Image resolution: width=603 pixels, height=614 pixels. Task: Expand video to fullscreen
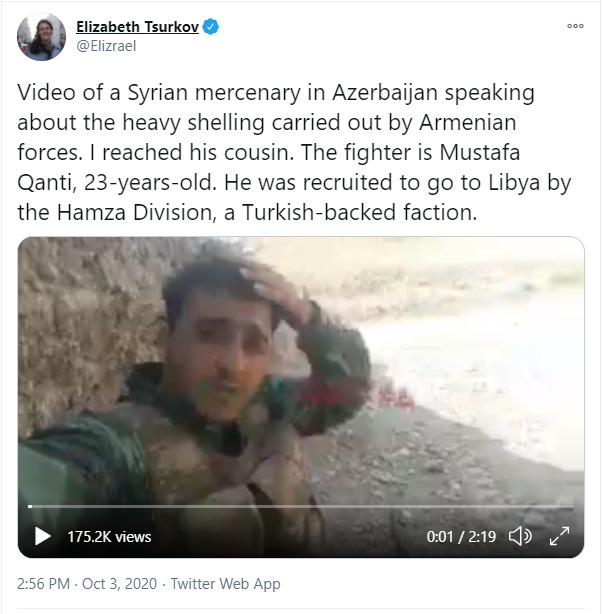click(x=559, y=536)
